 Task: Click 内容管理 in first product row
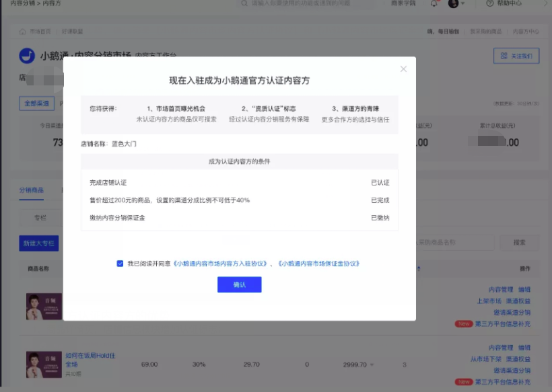[501, 290]
